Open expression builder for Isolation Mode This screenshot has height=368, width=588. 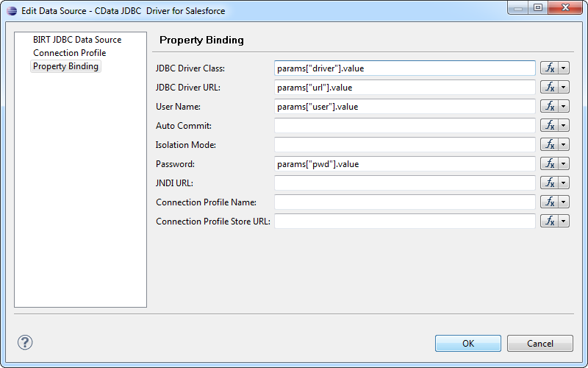(549, 144)
